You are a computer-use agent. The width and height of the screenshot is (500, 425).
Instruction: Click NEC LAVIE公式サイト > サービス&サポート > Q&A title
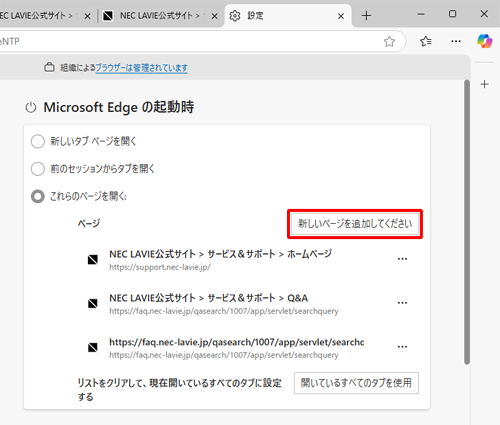[209, 298]
